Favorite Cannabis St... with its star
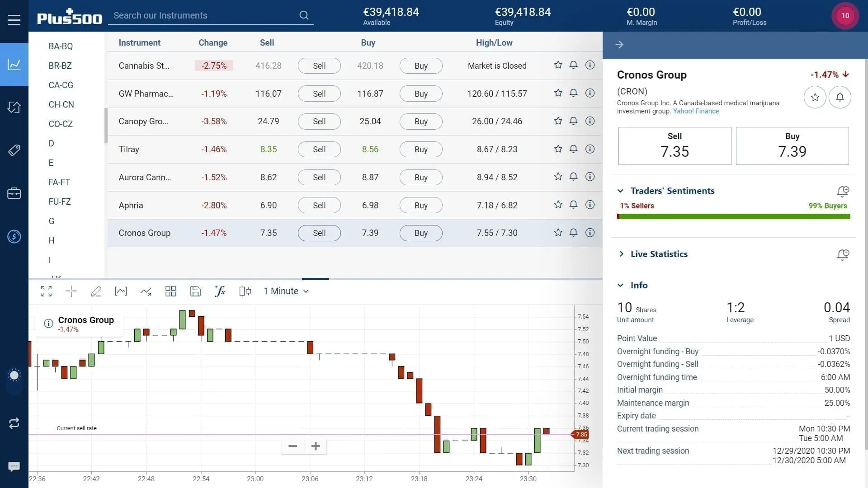Screen dimensions: 868x488 point(558,65)
